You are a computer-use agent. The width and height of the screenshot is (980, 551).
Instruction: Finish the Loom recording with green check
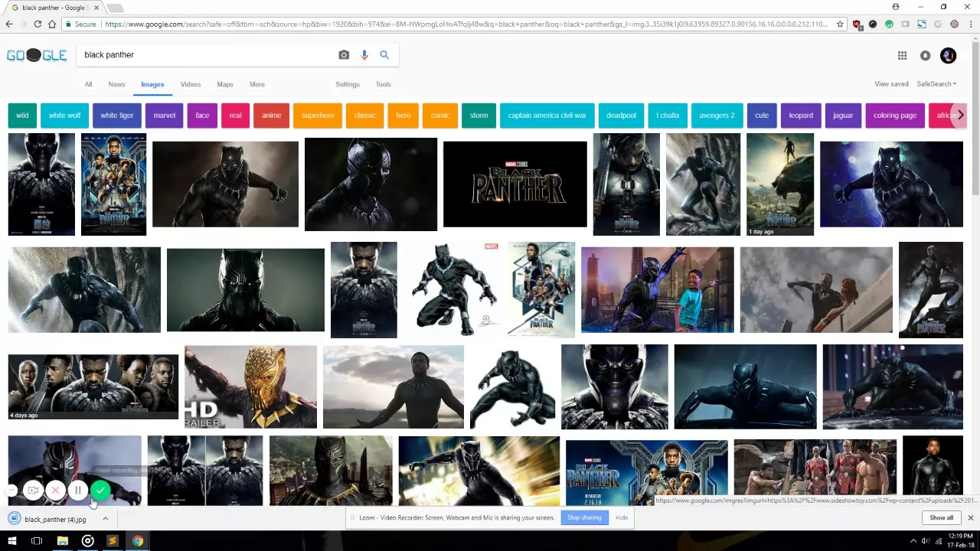[100, 491]
